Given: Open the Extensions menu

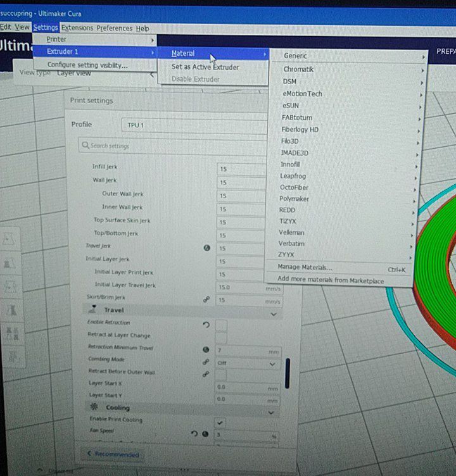Looking at the screenshot, I should pos(77,28).
